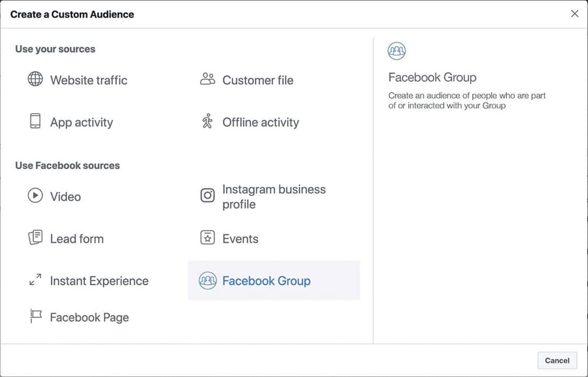Click the Instagram camera logo icon

pyautogui.click(x=208, y=195)
